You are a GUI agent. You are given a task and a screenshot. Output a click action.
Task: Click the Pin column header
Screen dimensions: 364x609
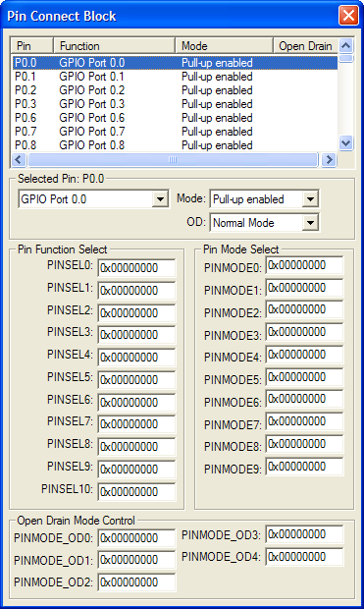click(31, 46)
